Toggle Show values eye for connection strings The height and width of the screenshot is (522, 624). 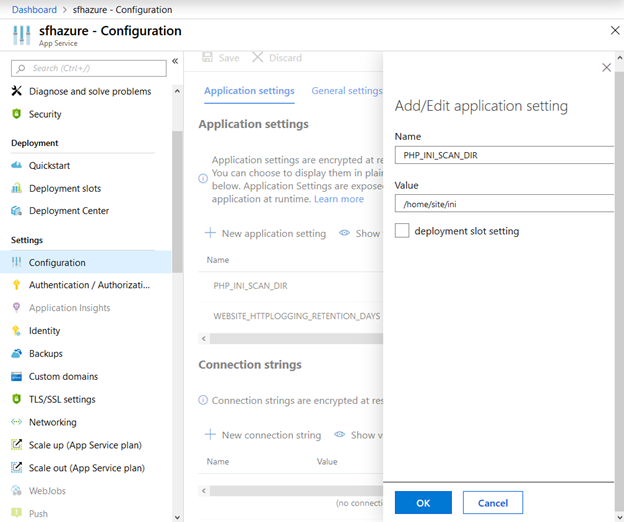click(x=339, y=434)
